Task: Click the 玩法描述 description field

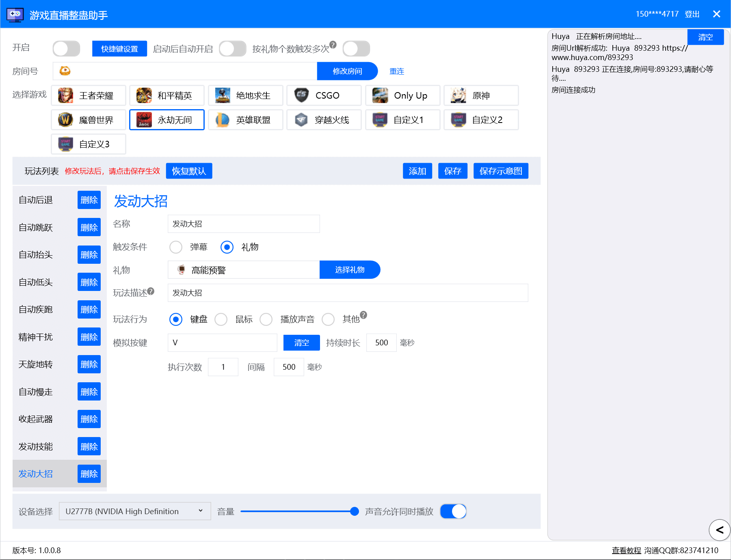Action: tap(348, 293)
